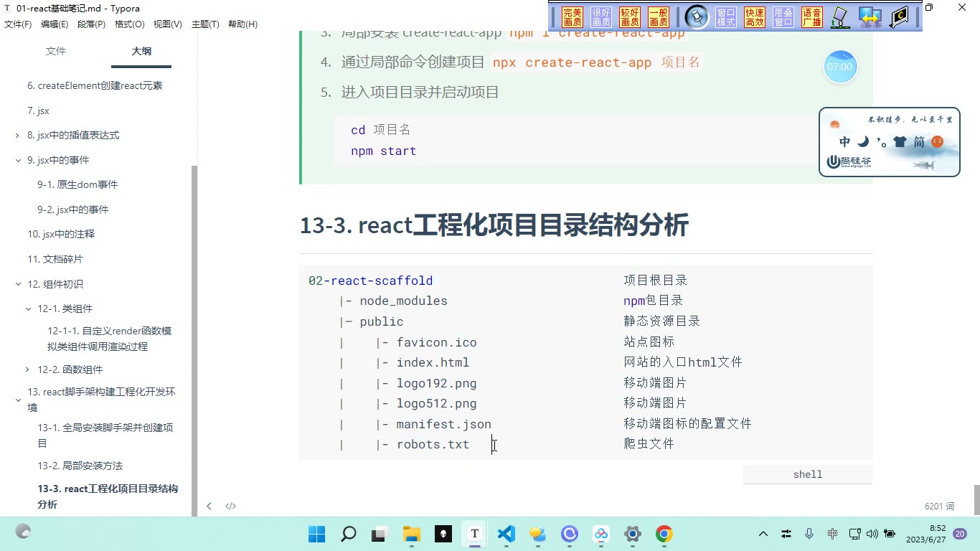Collapse outline item 9. jsx中的事件
The image size is (980, 551).
(18, 160)
